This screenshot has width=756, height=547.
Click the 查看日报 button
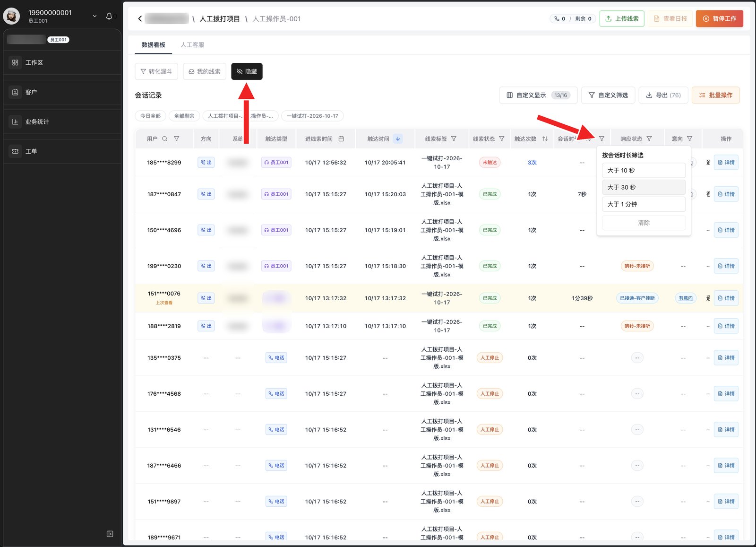point(670,18)
